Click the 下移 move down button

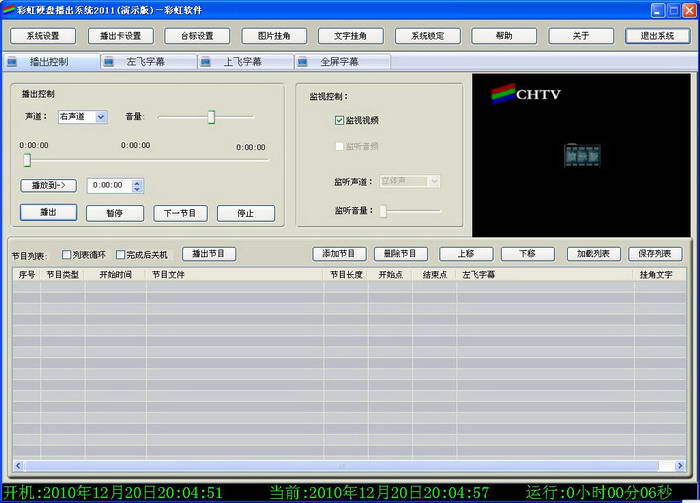[528, 254]
